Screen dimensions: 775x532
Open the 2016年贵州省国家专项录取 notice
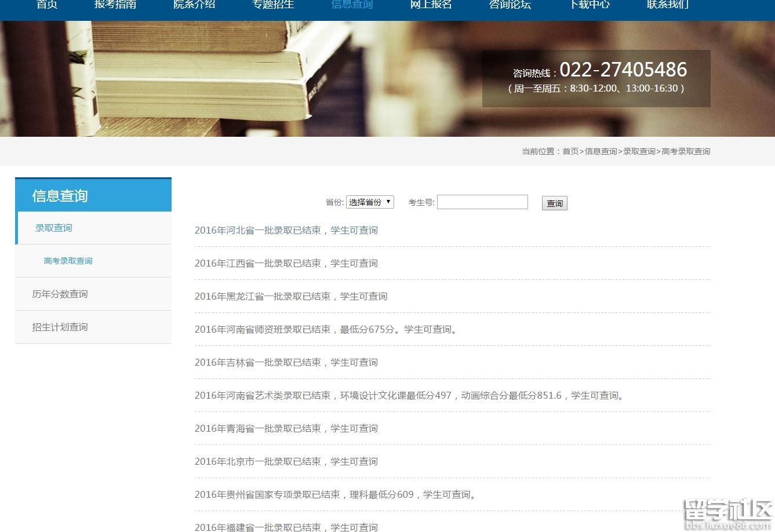click(336, 494)
